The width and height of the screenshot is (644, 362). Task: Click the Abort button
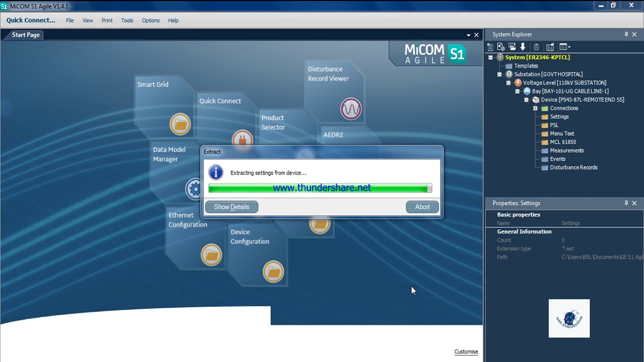click(422, 207)
